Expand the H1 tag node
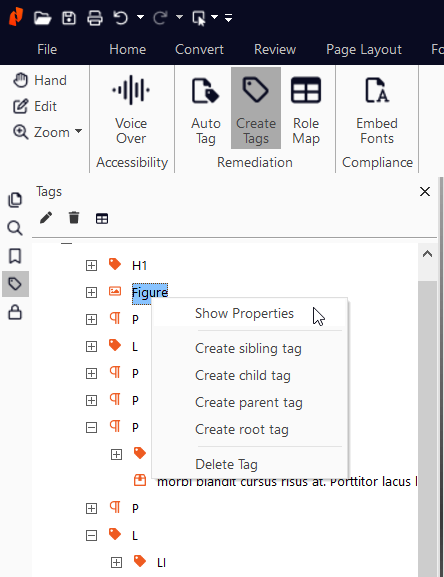This screenshot has width=444, height=577. pos(91,265)
